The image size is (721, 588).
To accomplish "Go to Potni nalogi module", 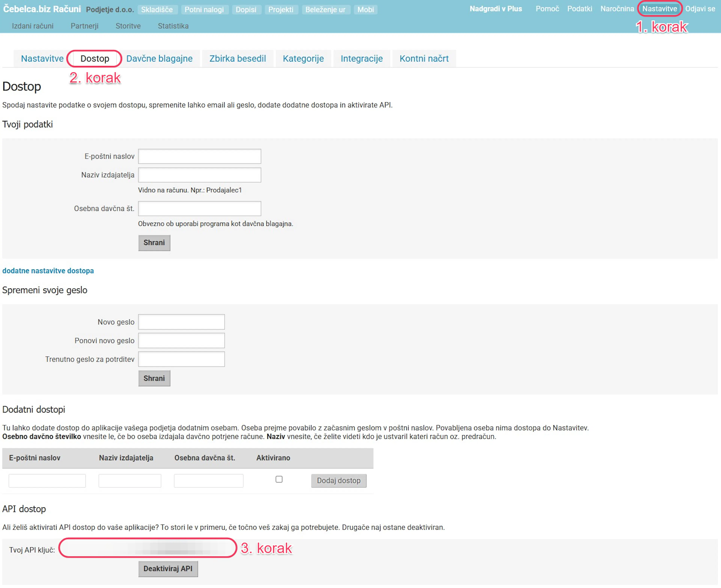I will coord(204,10).
